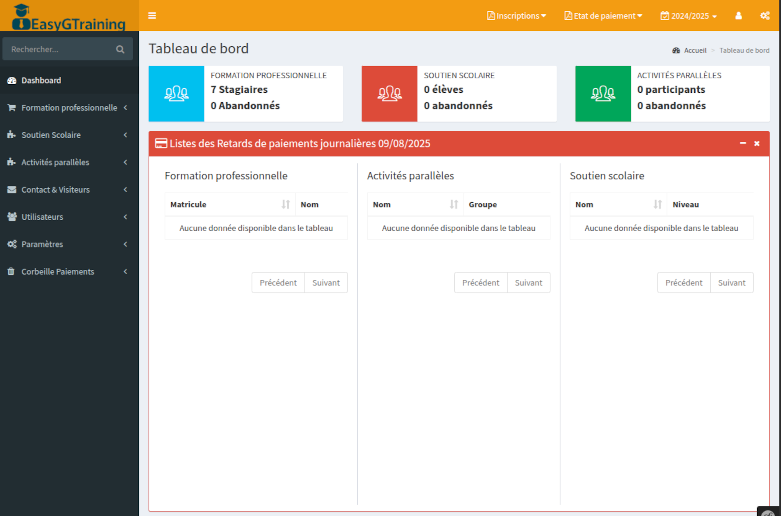The height and width of the screenshot is (516, 781).
Task: Select the 2024/2025 school year dropdown
Action: click(x=688, y=16)
